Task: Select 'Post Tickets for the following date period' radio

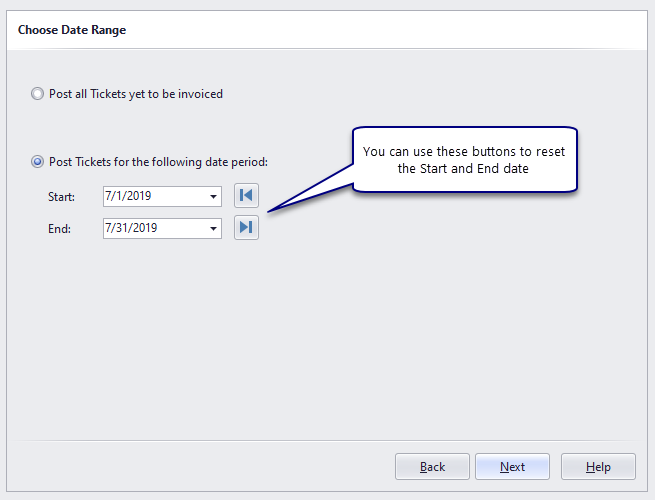Action: [x=38, y=161]
